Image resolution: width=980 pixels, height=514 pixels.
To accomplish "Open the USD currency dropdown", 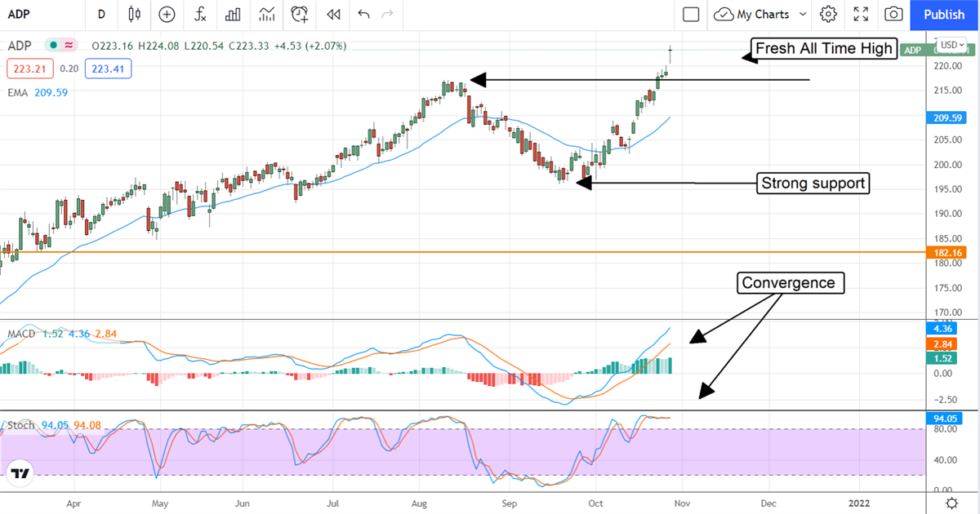I will 951,44.
